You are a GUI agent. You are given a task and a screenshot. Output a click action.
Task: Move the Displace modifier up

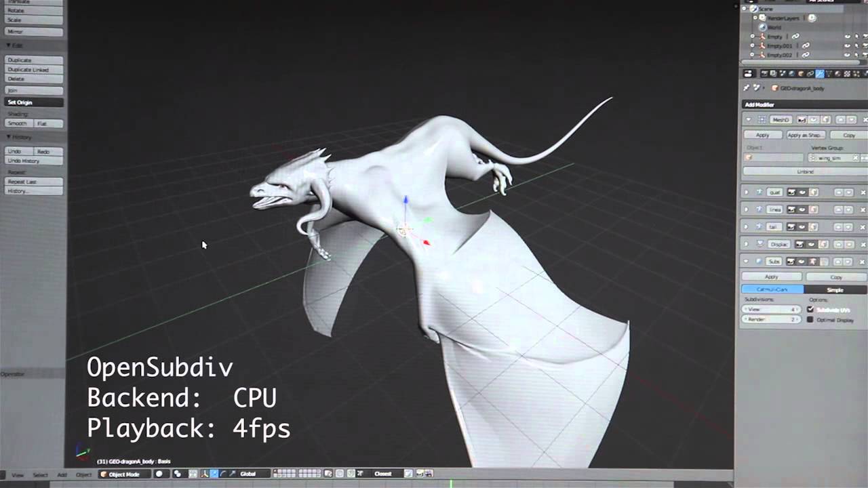pos(840,244)
